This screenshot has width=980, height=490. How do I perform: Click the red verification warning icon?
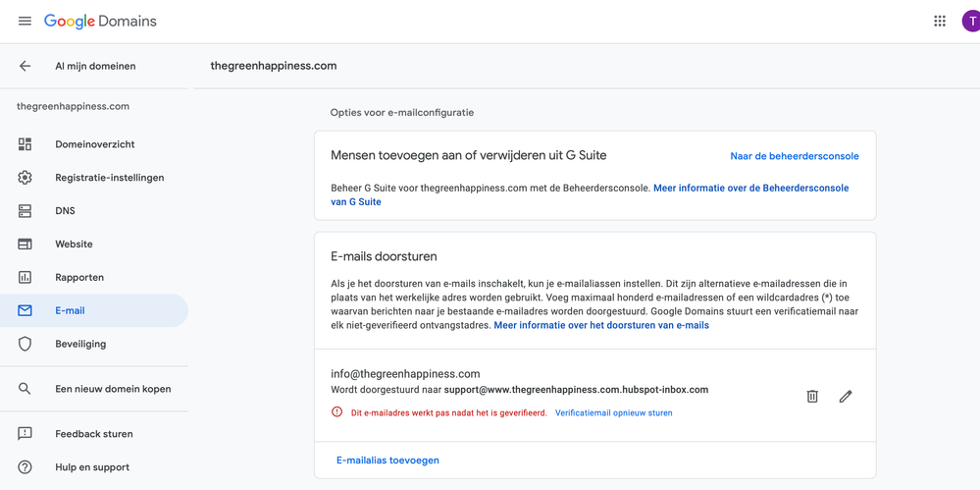[336, 411]
